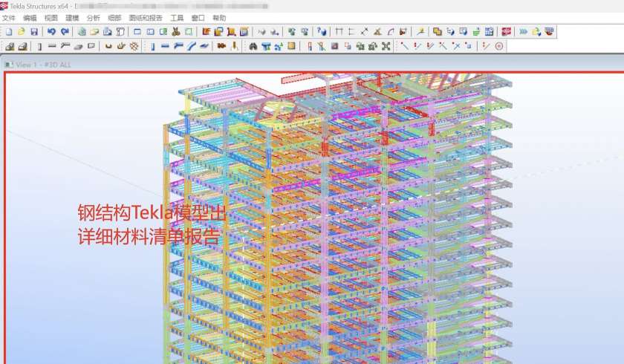This screenshot has width=624, height=364.
Task: Create a concrete polybeam
Action: tap(65, 47)
